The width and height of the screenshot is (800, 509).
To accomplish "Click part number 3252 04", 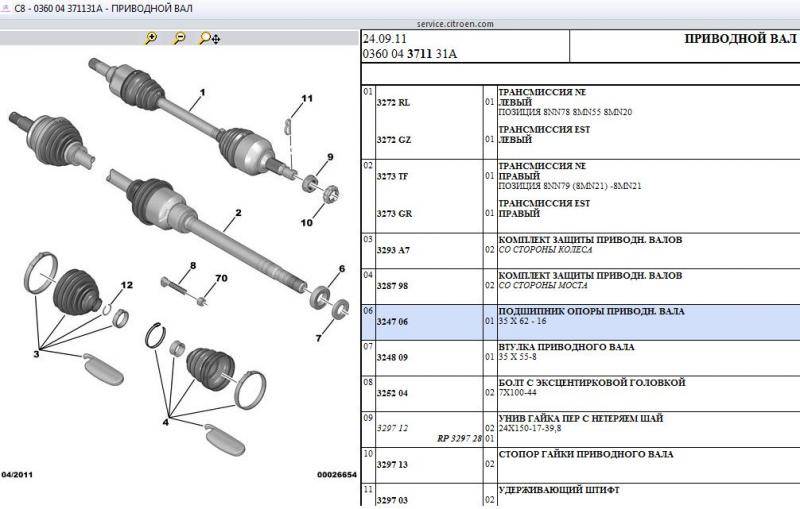I will point(392,394).
